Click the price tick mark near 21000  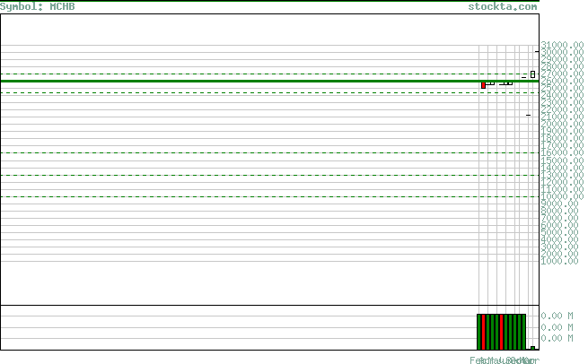(x=529, y=115)
